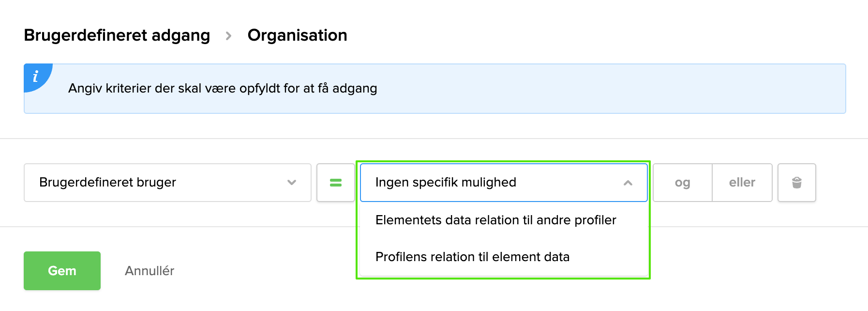Add an "eller" condition

tap(742, 183)
